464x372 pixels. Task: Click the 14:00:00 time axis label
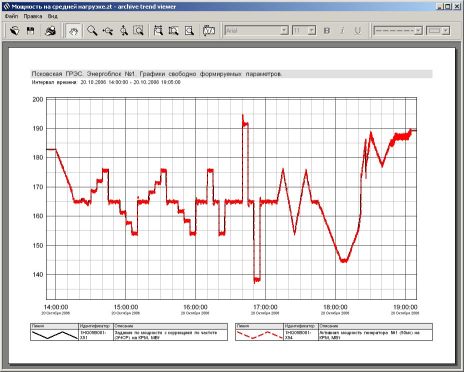(x=56, y=307)
